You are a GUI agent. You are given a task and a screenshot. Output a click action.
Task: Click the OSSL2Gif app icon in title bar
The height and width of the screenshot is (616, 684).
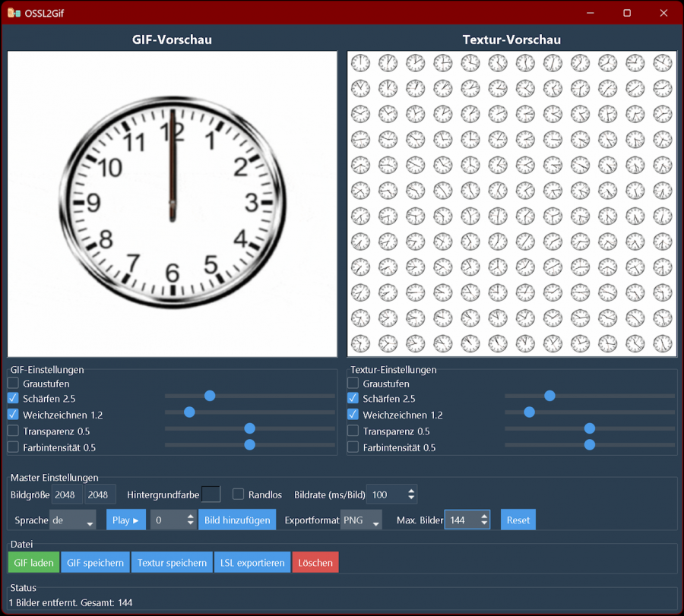point(14,13)
